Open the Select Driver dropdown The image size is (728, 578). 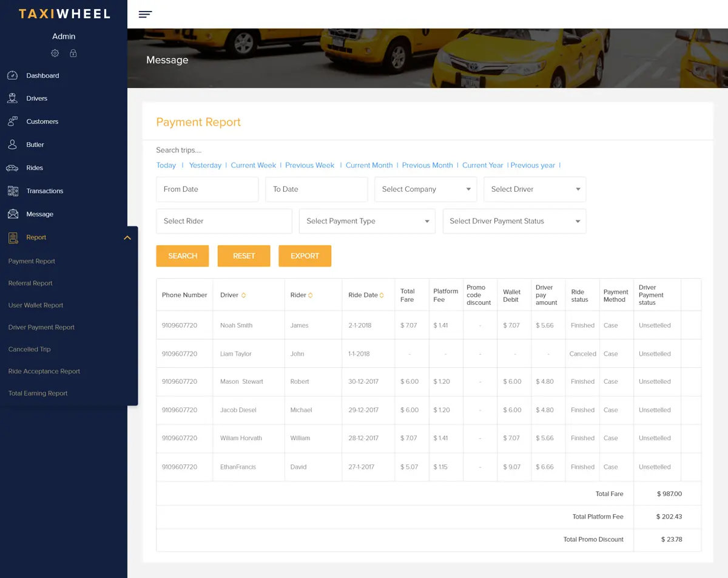(535, 189)
